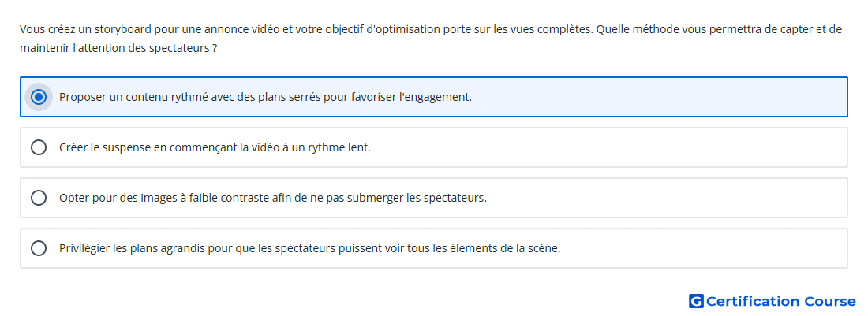The image size is (868, 316).
Task: Click empty space in the highlighted first answer row
Action: pos(659,97)
